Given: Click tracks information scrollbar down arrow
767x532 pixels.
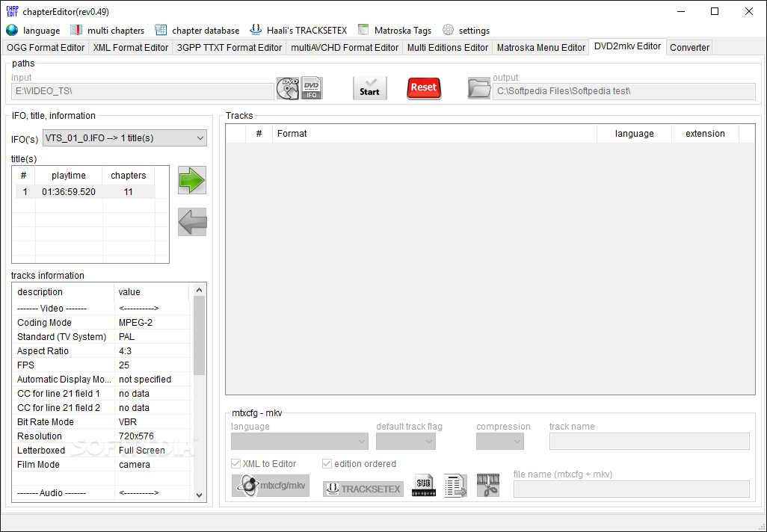Looking at the screenshot, I should [x=199, y=495].
